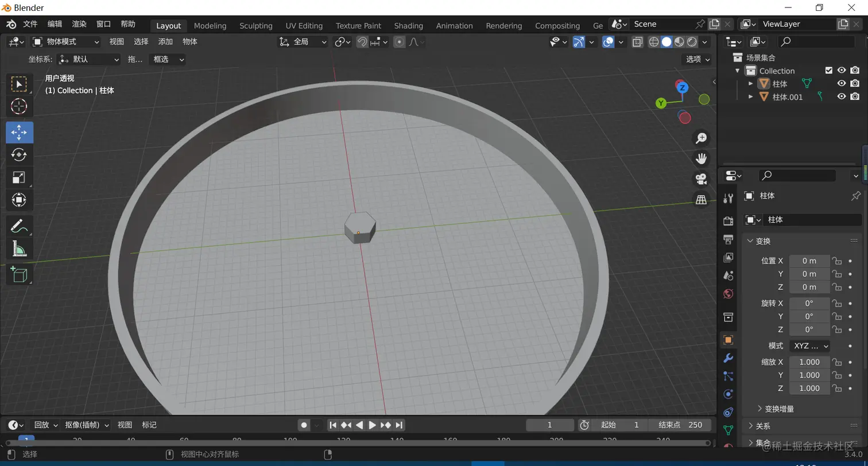
Task: Open the World properties tab
Action: [728, 294]
